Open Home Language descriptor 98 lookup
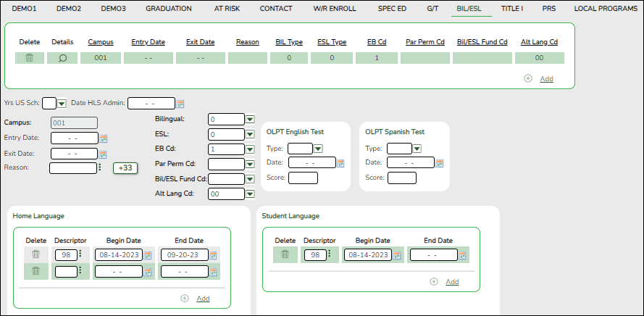Viewport: 644px width, 316px height. pos(80,255)
